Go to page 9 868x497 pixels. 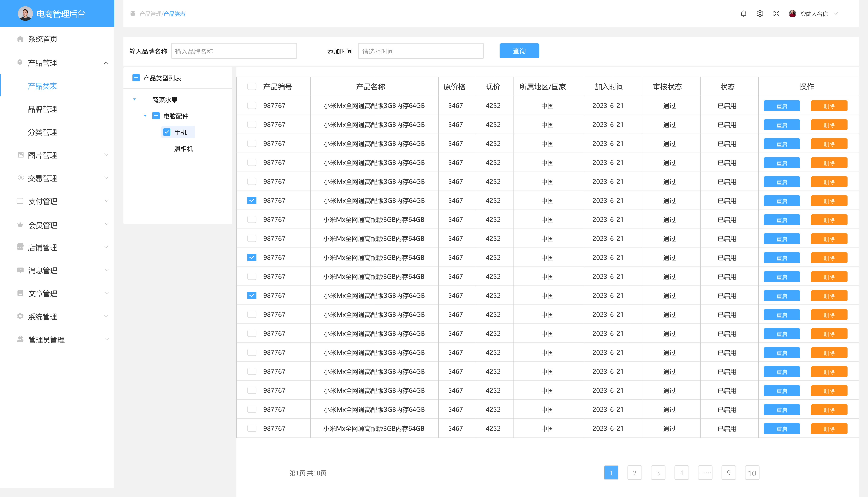728,473
